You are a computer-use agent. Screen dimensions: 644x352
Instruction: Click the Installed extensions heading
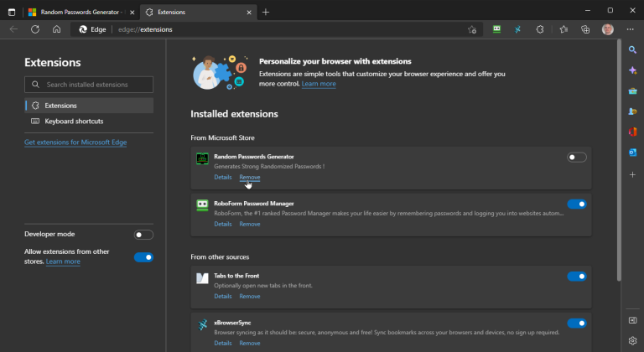tap(234, 114)
